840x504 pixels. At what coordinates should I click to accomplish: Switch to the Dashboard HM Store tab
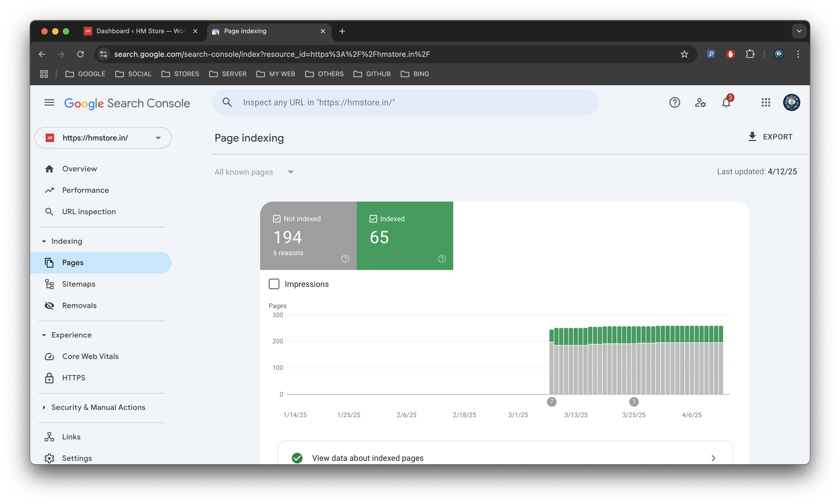pyautogui.click(x=141, y=31)
